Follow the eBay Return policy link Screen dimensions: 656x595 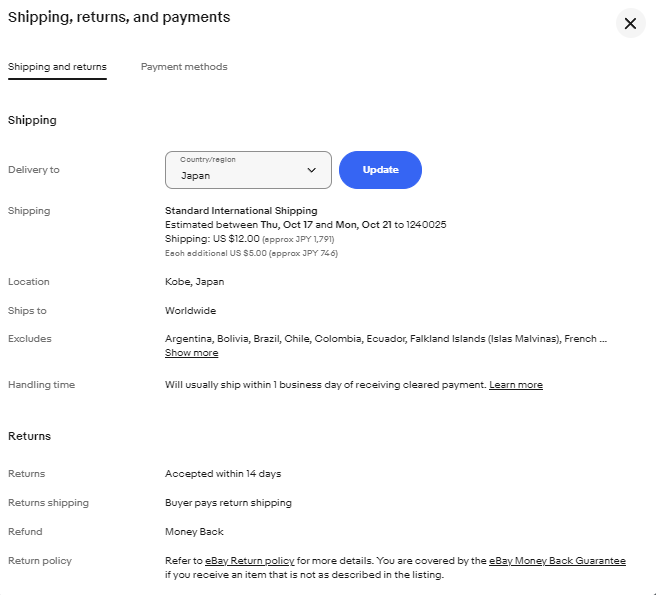click(x=249, y=561)
